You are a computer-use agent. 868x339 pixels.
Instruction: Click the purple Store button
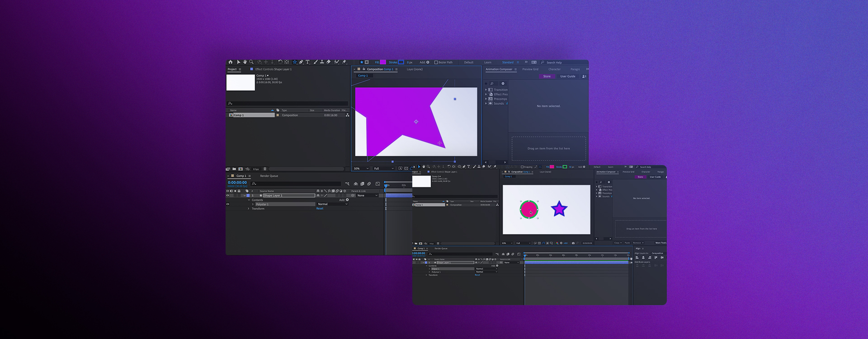coord(547,76)
